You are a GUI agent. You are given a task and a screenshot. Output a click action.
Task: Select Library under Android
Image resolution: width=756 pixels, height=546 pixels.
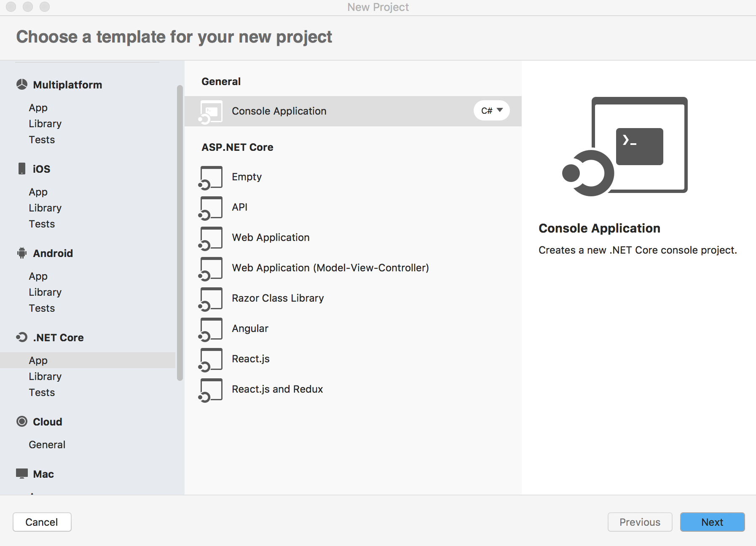tap(45, 292)
